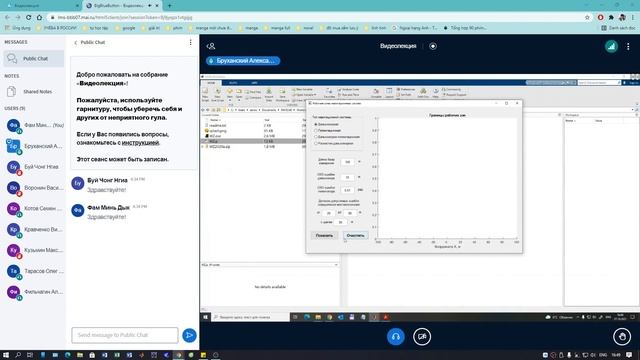The width and height of the screenshot is (640, 360).
Task: Open the novel bookmarks folder
Action: click(x=305, y=28)
